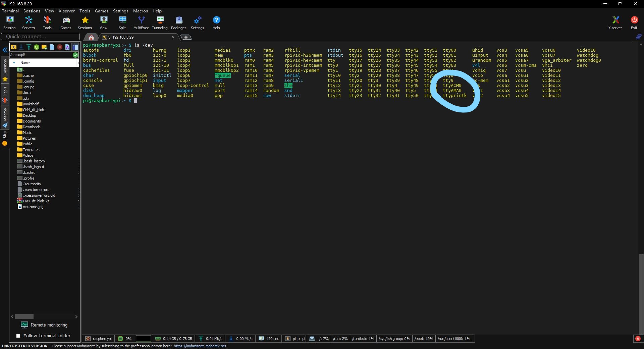644x349 pixels.
Task: Click the SFTP upload arrow icon
Action: coord(29,47)
